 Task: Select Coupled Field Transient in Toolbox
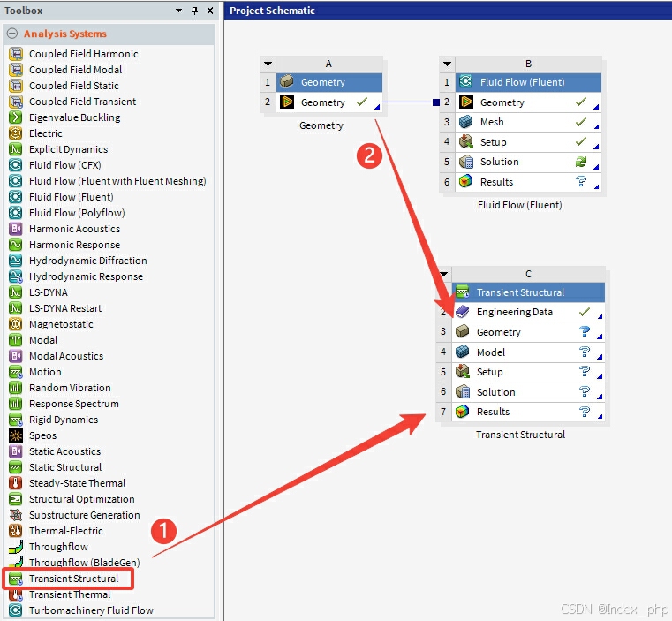click(82, 102)
